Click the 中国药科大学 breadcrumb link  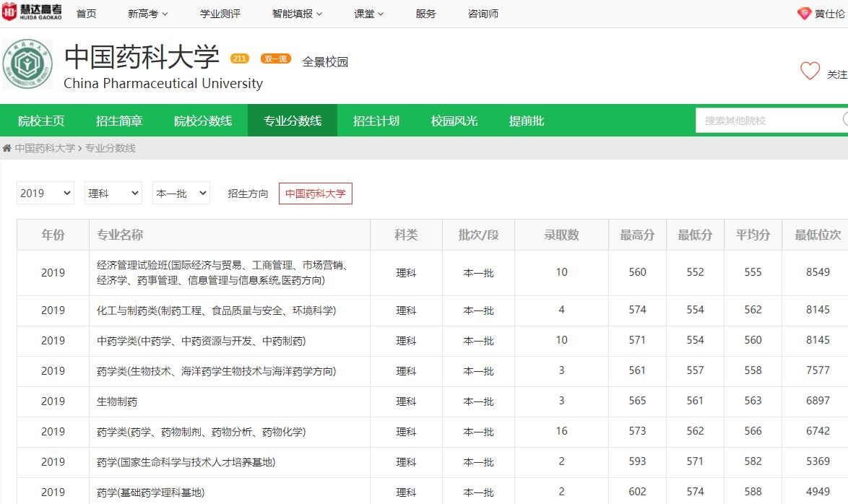[x=45, y=148]
